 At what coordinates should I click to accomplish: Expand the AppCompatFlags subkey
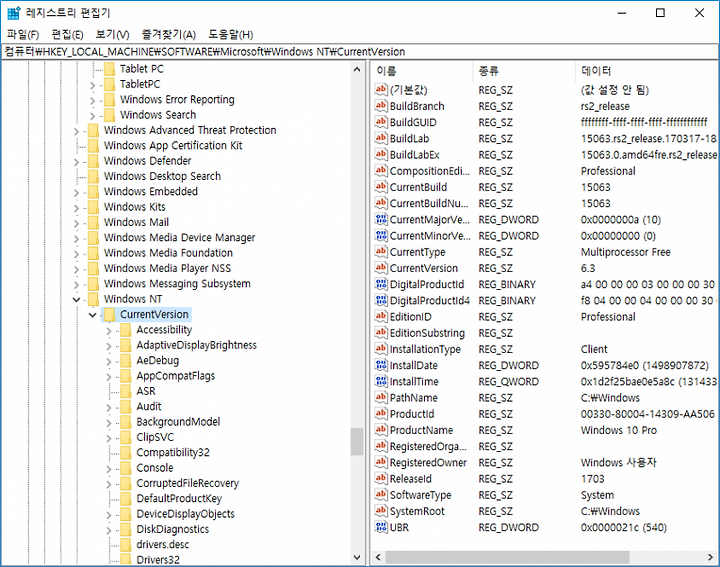109,376
